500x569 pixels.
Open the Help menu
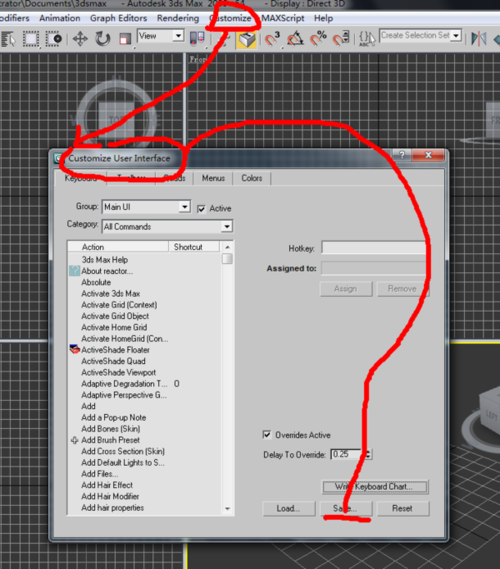point(323,18)
